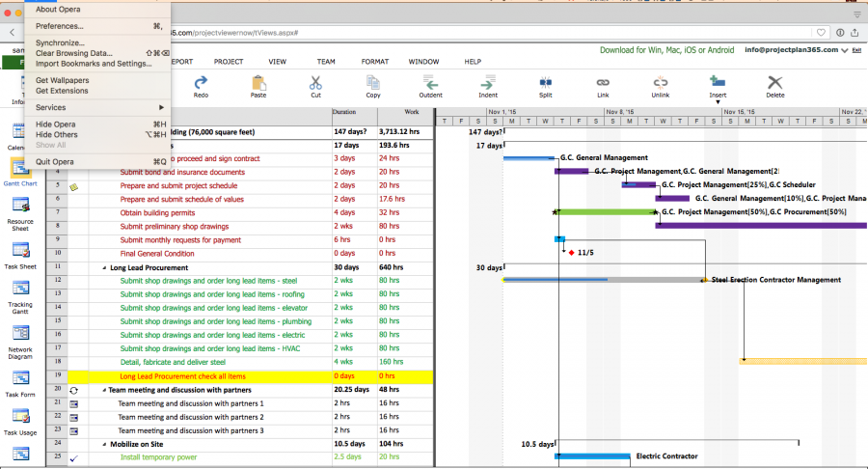This screenshot has height=469, width=868.
Task: Open the VIEW ribbon menu
Action: pyautogui.click(x=278, y=62)
